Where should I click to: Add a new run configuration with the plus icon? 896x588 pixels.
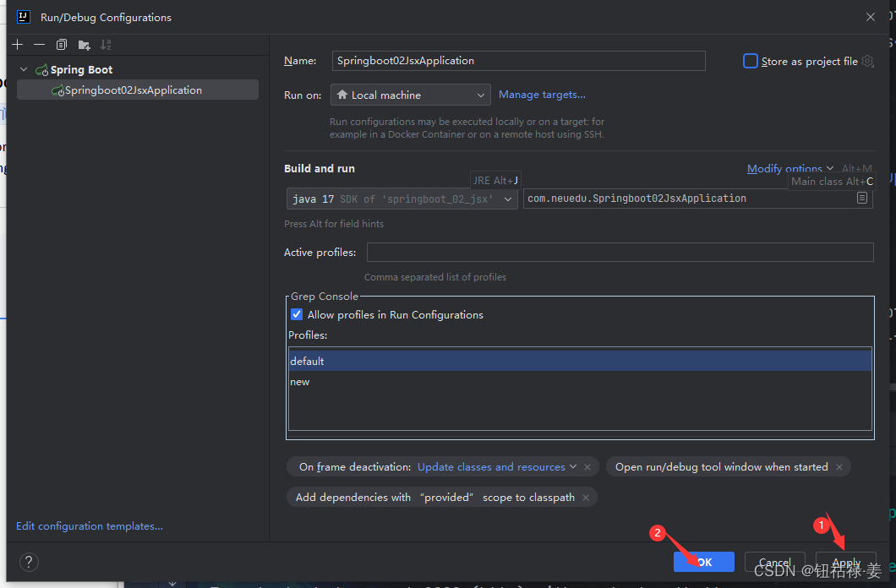[17, 44]
